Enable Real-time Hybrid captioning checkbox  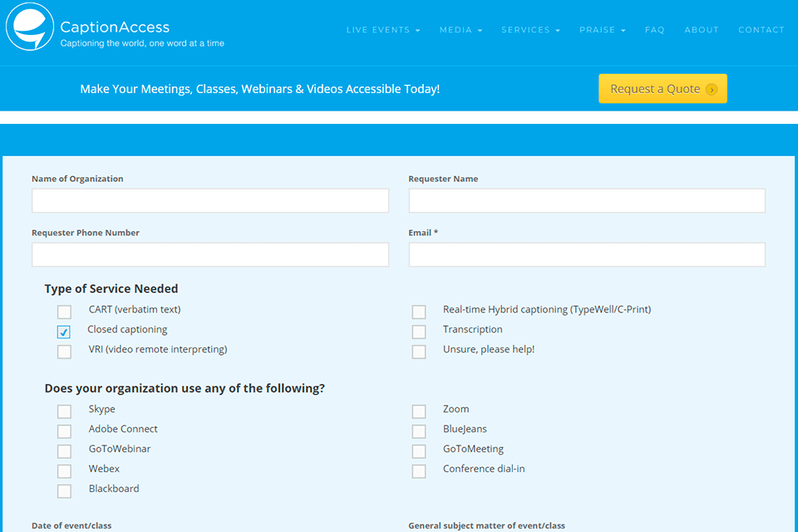[419, 312]
